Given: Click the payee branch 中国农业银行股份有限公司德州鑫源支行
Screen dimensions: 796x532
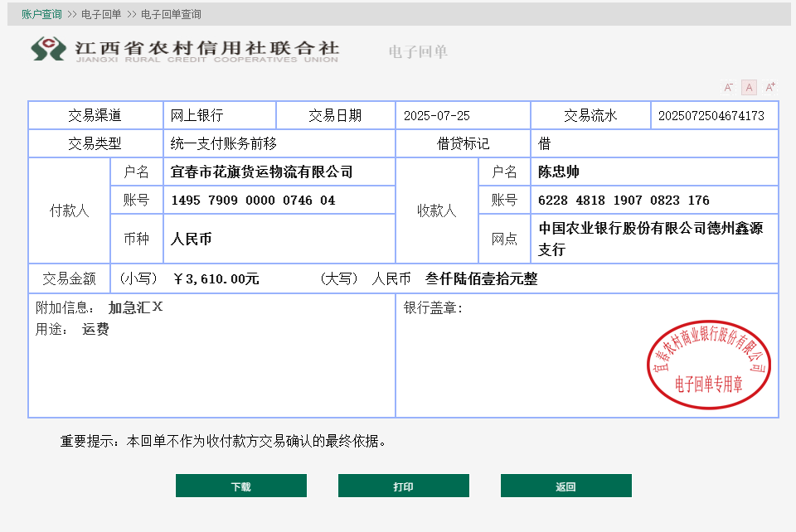Looking at the screenshot, I should point(651,239).
